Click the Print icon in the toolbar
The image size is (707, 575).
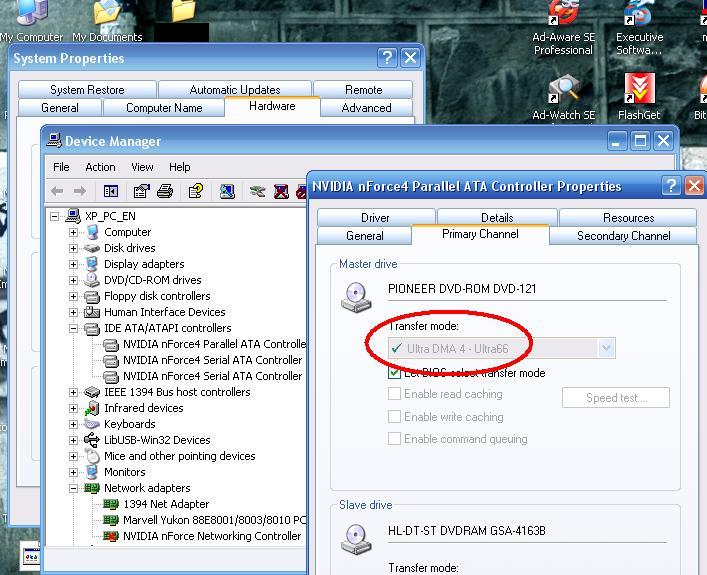[x=165, y=191]
